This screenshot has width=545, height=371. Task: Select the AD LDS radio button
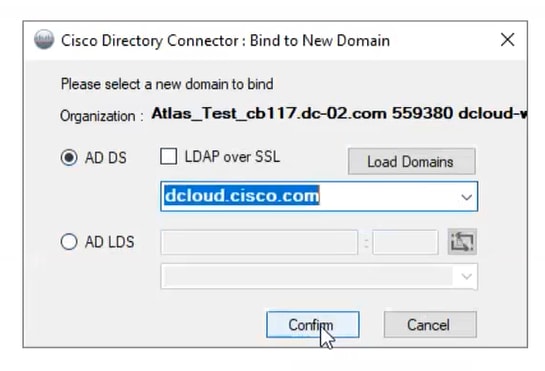pos(69,242)
